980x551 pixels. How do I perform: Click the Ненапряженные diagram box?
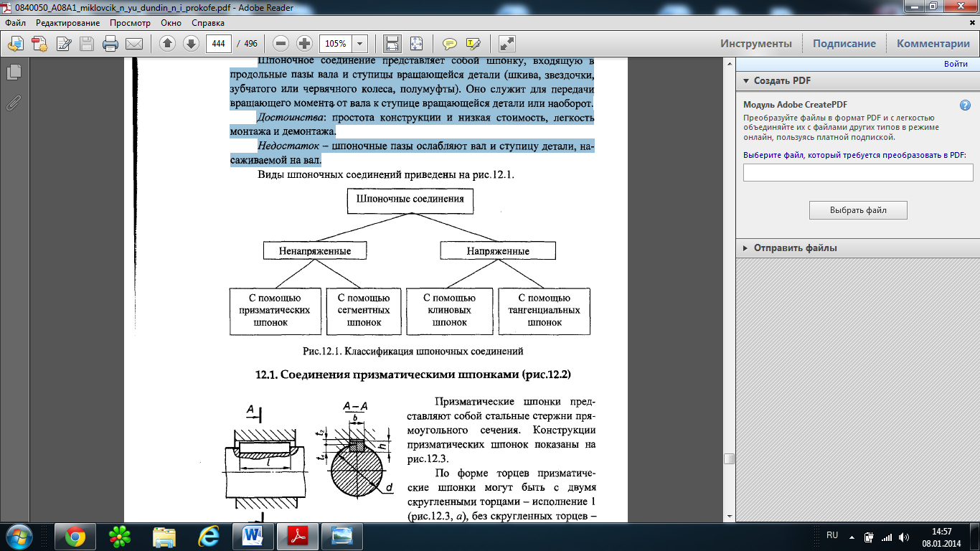click(x=314, y=250)
